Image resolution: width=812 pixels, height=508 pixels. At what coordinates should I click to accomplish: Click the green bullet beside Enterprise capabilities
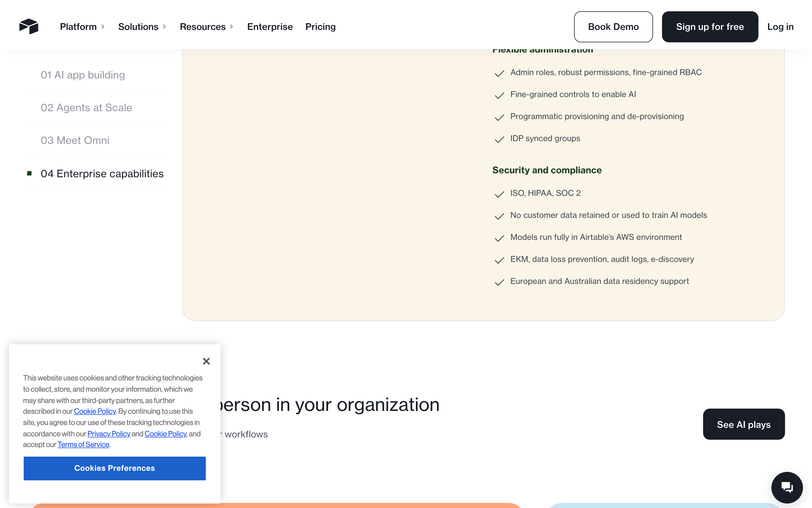click(x=29, y=173)
